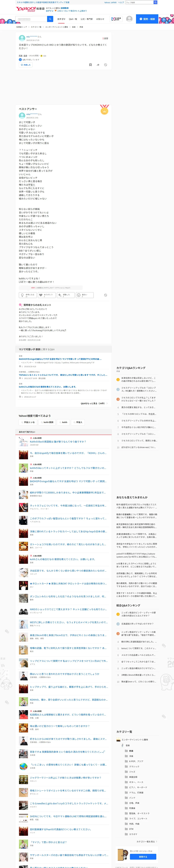Click the Yahoo! JAPAN 知恵袋 logo
This screenshot has height=868, width=174.
pyautogui.click(x=30, y=9)
